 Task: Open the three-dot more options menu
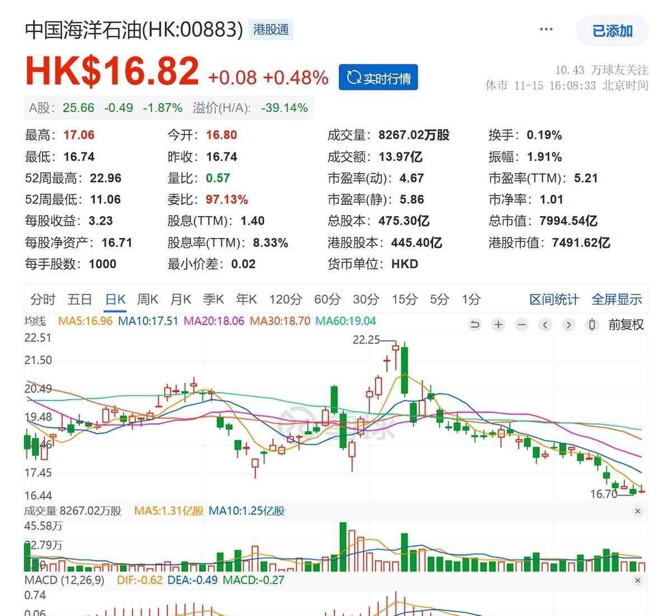pyautogui.click(x=546, y=30)
